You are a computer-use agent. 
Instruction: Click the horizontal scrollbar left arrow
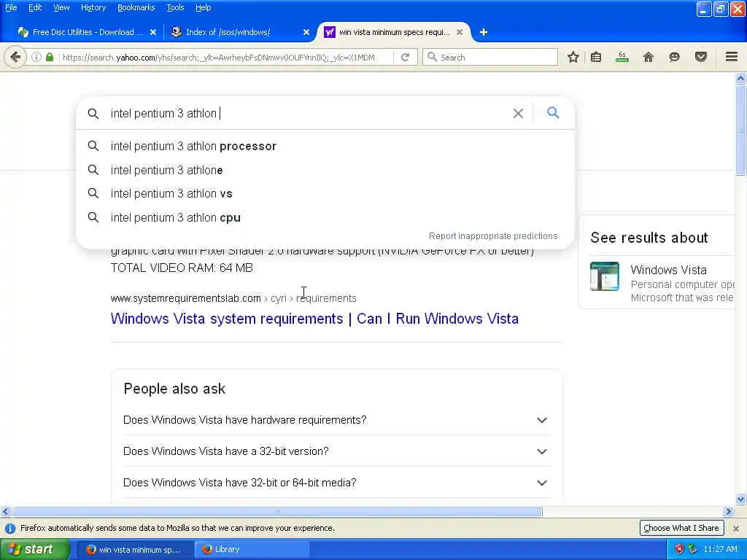5,512
